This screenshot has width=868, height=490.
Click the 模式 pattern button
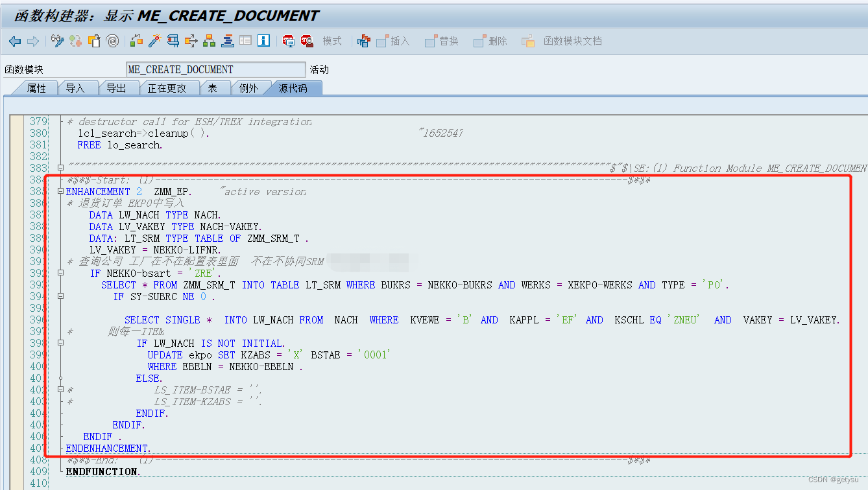point(332,41)
